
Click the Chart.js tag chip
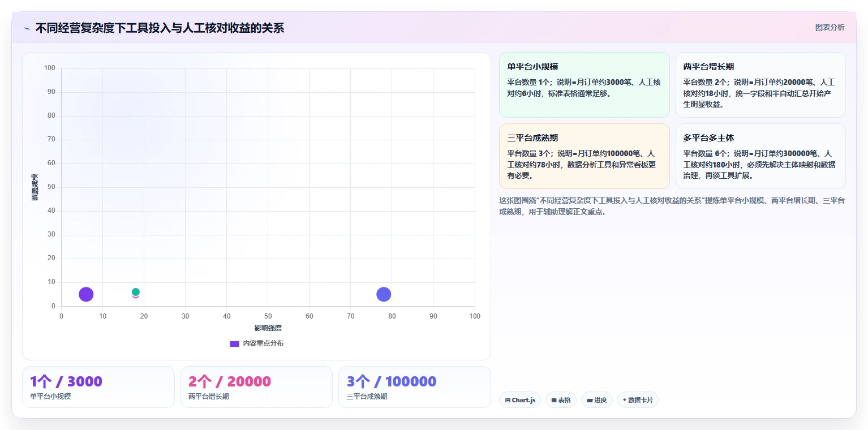[520, 400]
